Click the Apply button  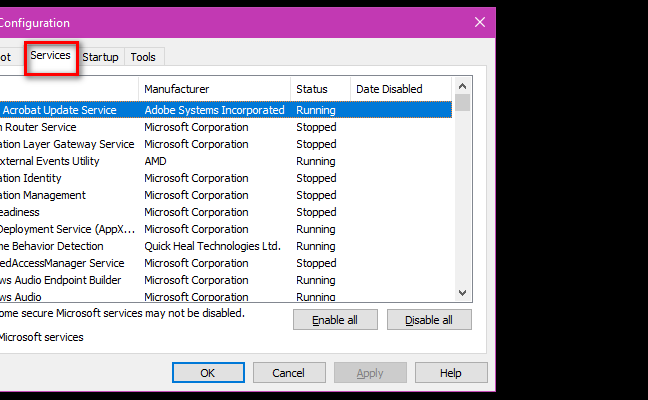coord(370,373)
